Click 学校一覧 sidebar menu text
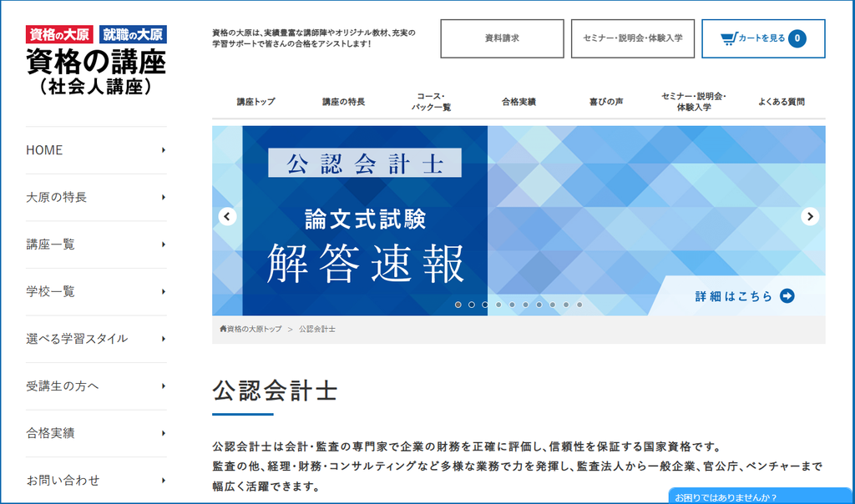 point(50,291)
